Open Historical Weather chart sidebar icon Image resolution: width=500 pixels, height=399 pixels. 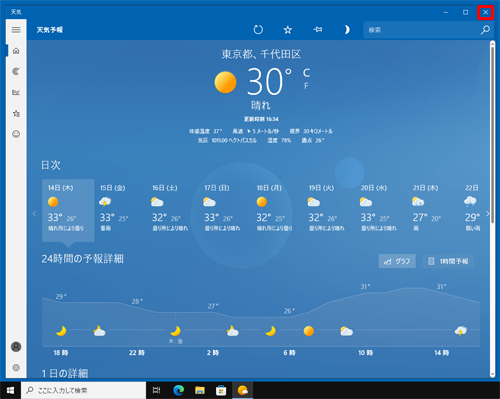pos(16,92)
